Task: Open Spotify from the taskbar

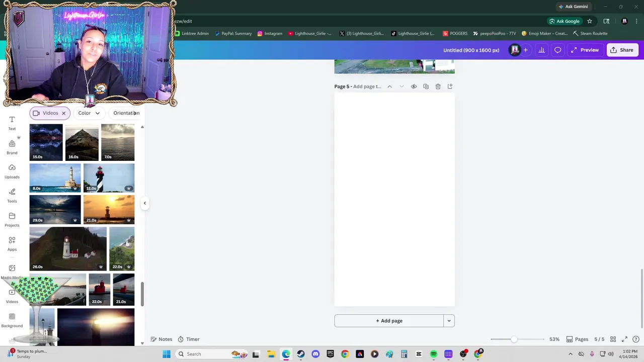Action: pos(434,354)
